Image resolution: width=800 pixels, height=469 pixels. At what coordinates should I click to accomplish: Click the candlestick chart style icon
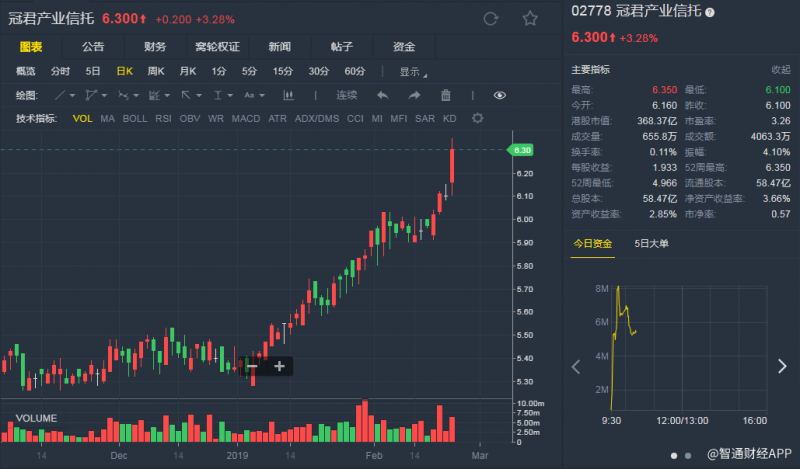coord(288,95)
